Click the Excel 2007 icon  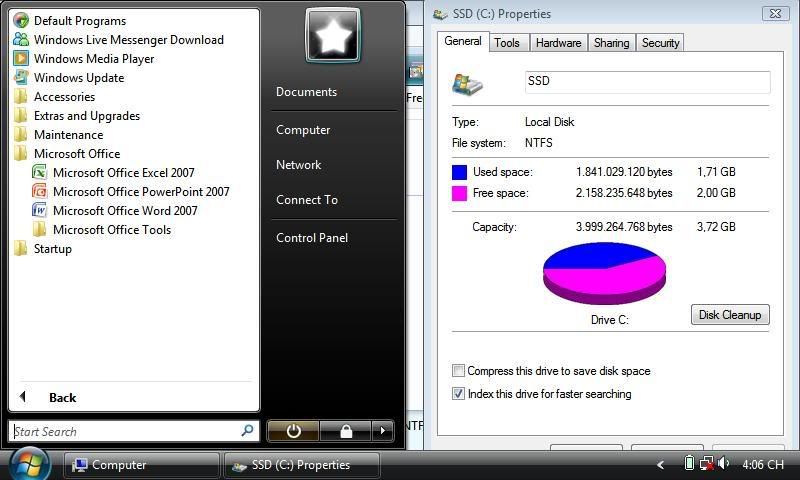coord(40,173)
